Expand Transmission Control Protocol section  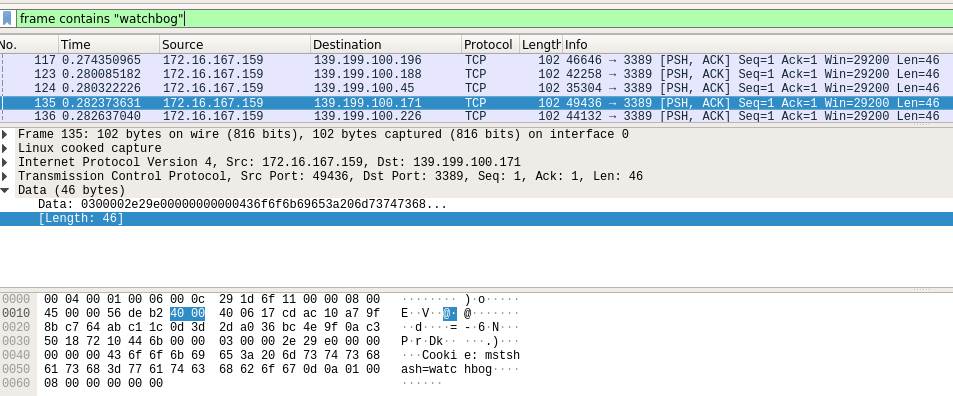(5, 176)
